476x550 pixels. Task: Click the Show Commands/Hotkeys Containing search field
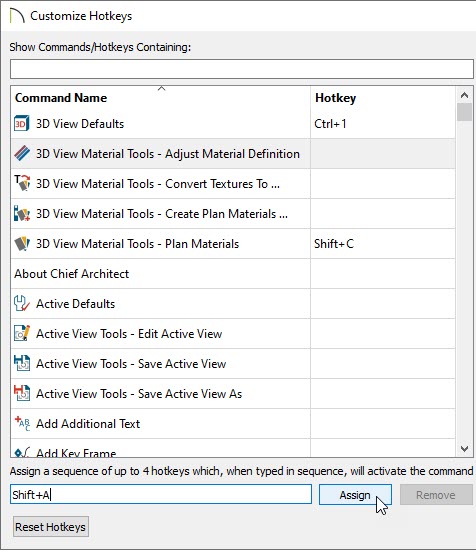242,69
